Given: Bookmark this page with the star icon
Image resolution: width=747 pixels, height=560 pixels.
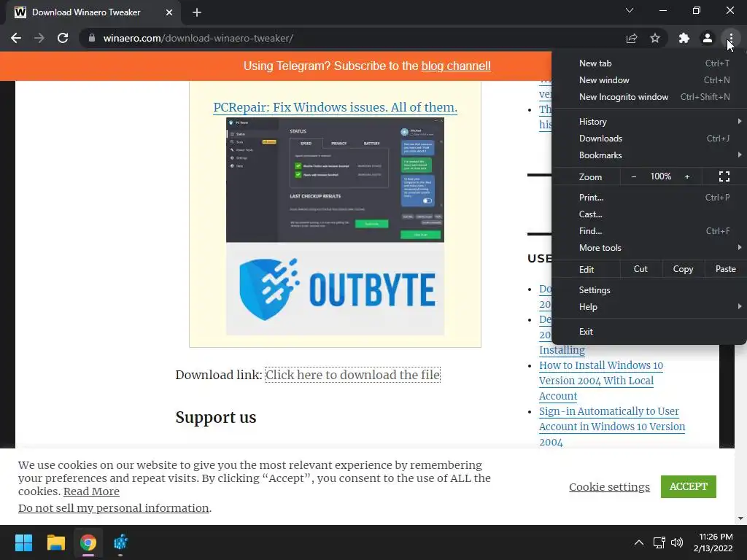Looking at the screenshot, I should (655, 38).
